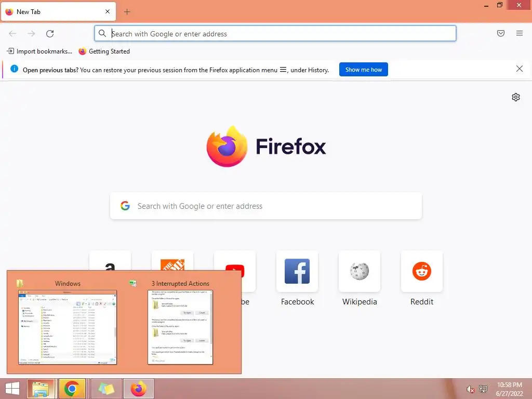Open the Reddit shortcut tile

pos(422,271)
